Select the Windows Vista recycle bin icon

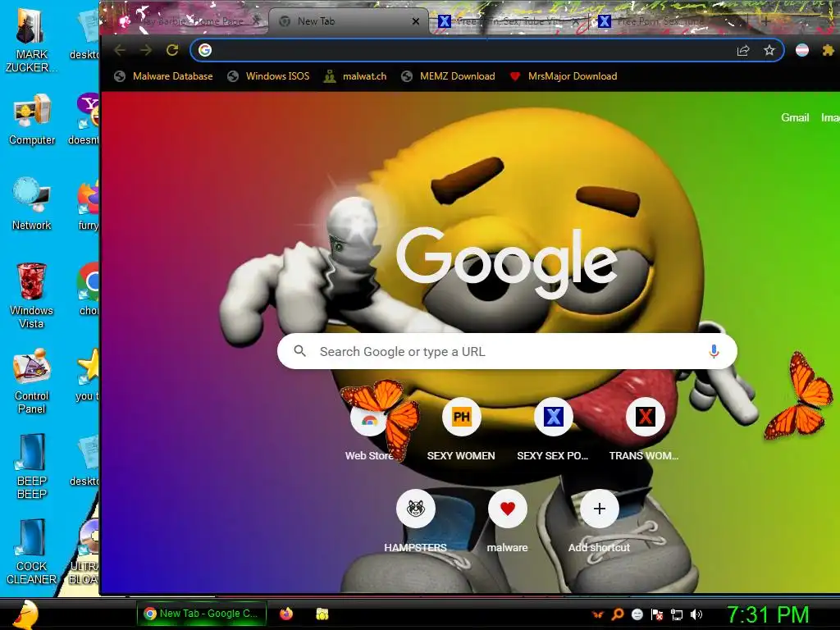coord(32,295)
